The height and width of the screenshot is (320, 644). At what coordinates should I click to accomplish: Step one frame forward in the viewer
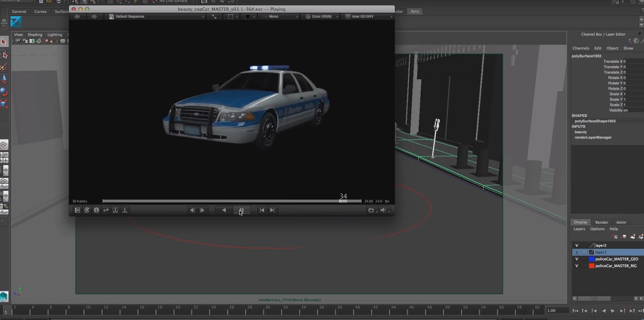[202, 210]
